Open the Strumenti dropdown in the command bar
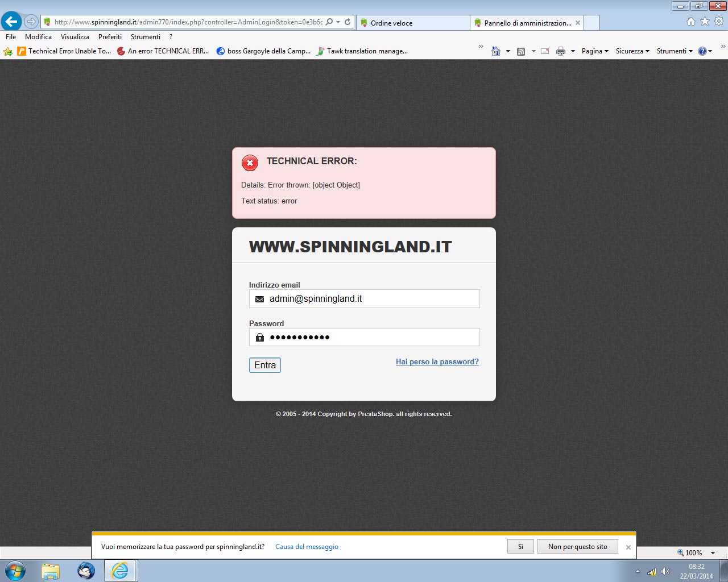Screen dimensions: 728x582 click(x=675, y=51)
